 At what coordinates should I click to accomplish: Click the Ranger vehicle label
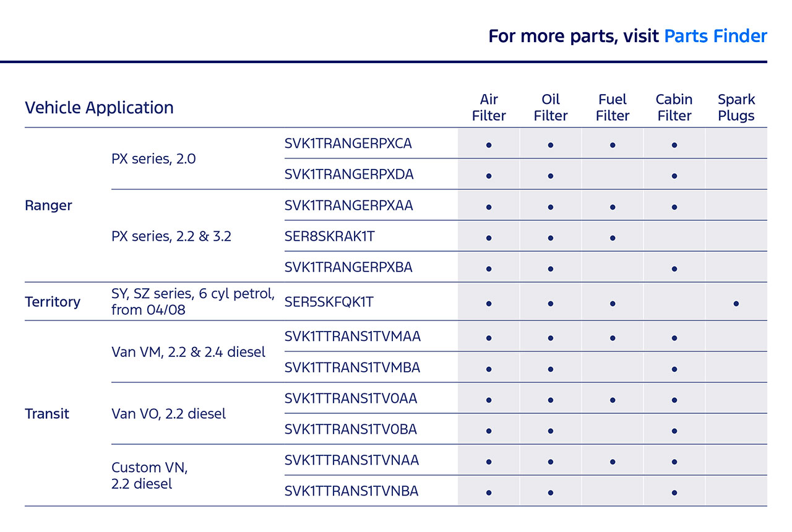click(48, 205)
